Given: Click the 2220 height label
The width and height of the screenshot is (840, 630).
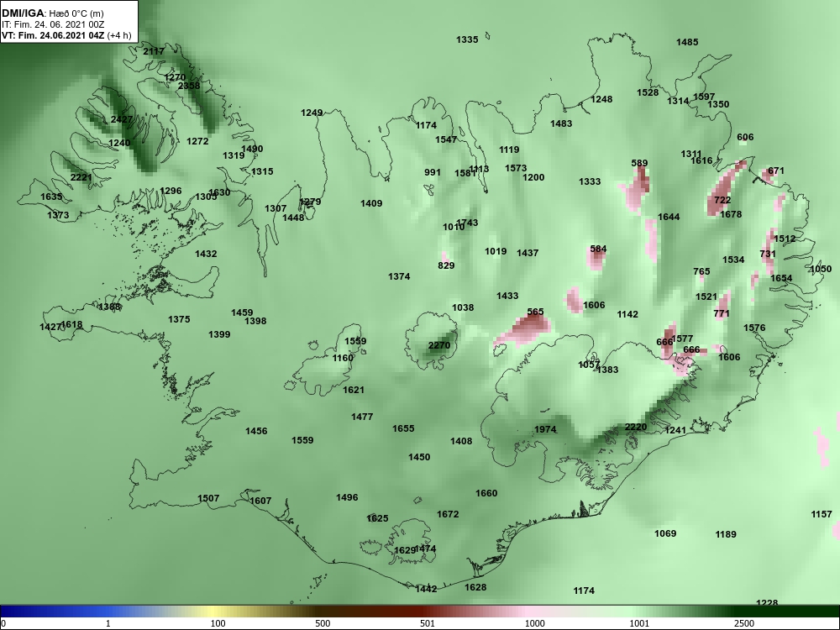Looking at the screenshot, I should pos(636,427).
